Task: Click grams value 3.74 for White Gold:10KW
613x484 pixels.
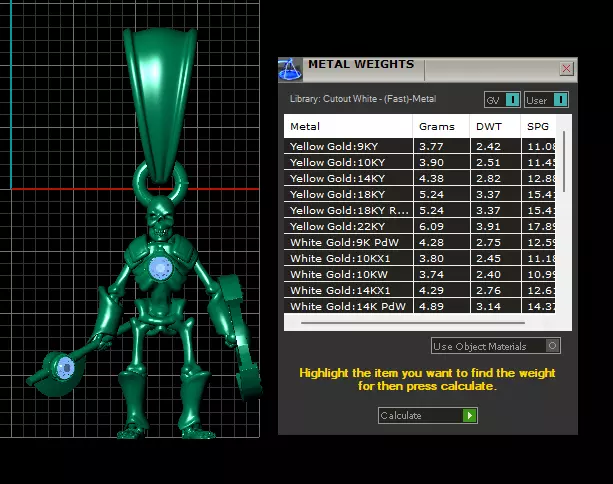Action: (431, 275)
